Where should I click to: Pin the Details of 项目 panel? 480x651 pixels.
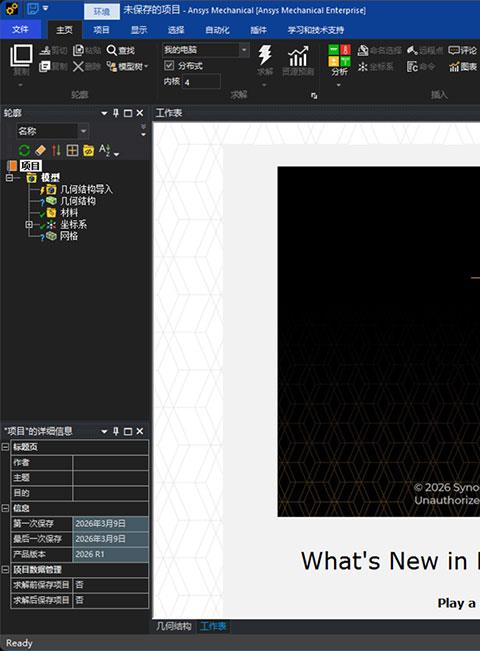tap(116, 431)
